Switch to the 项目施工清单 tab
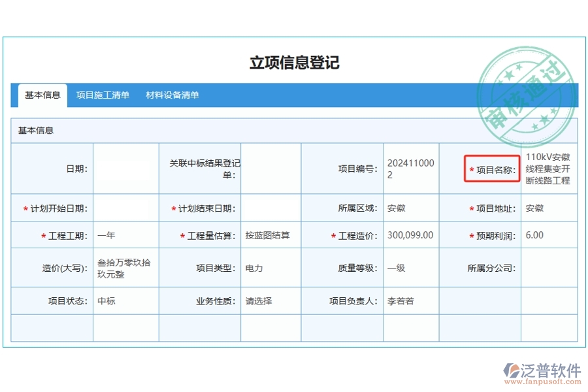588x392 pixels. (103, 95)
